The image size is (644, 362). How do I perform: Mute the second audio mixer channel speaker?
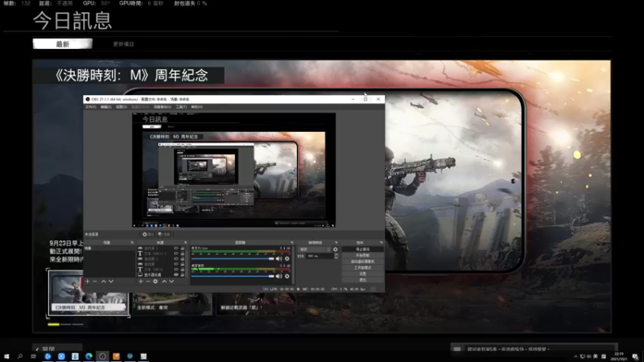pos(279,276)
